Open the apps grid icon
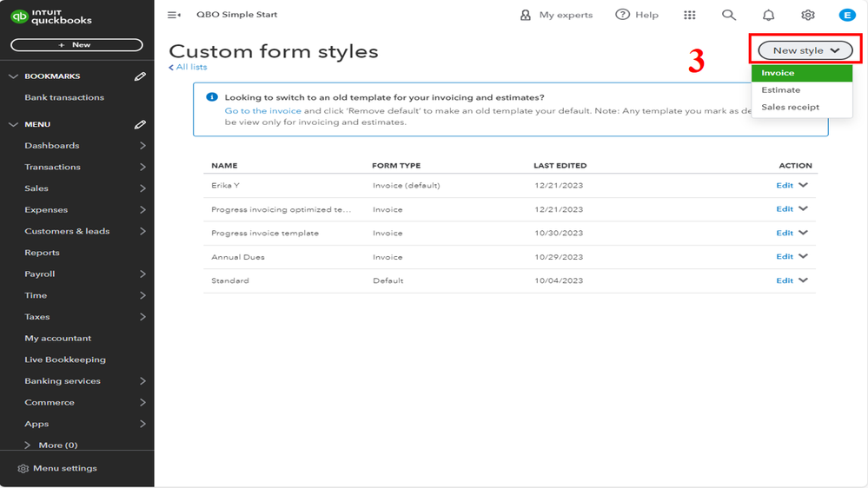 pyautogui.click(x=690, y=15)
